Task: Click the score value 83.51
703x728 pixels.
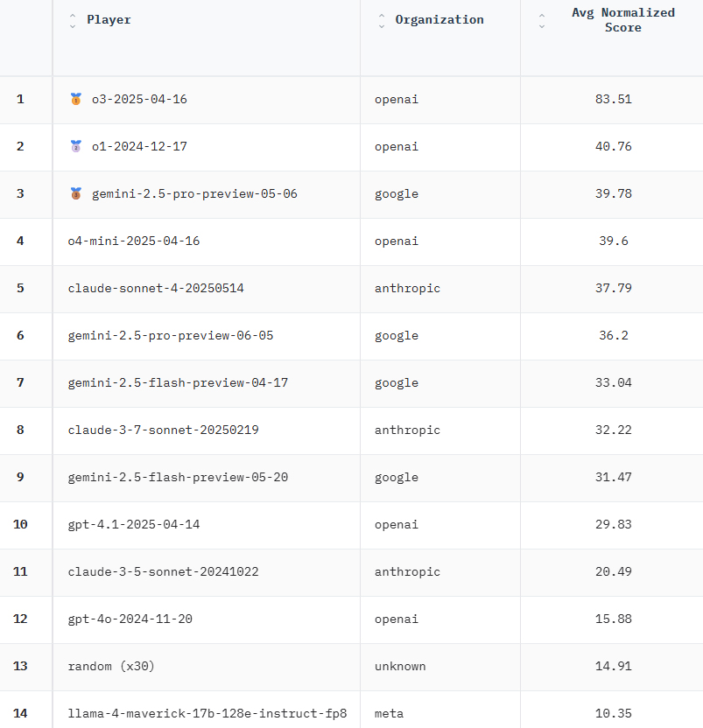Action: pyautogui.click(x=614, y=100)
